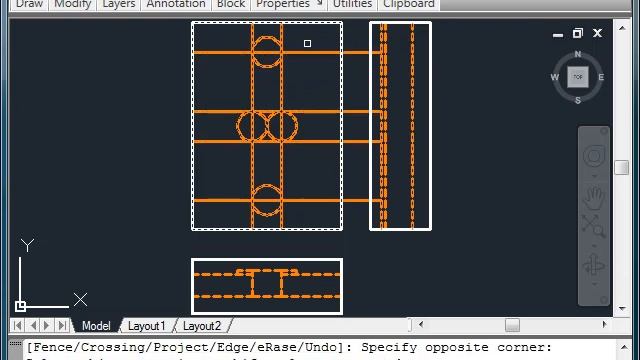This screenshot has width=640, height=360.
Task: Open the Clipboard ribbon panel
Action: click(x=409, y=4)
